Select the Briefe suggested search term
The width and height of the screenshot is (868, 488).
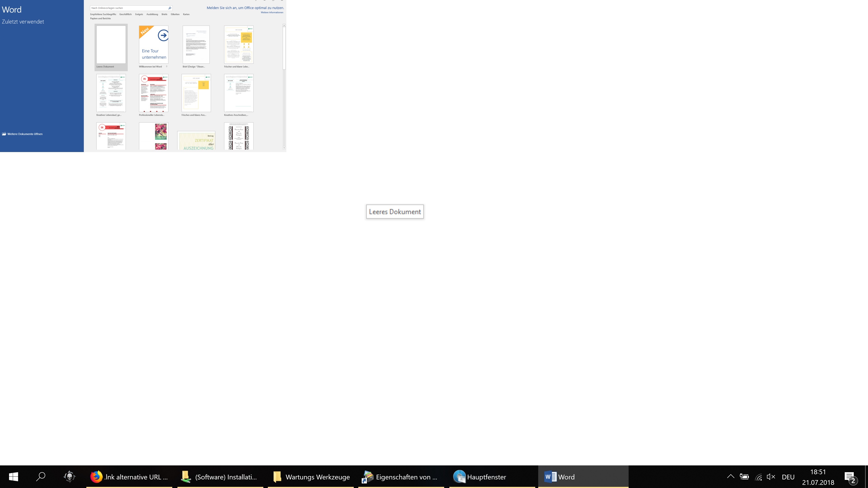click(x=164, y=14)
